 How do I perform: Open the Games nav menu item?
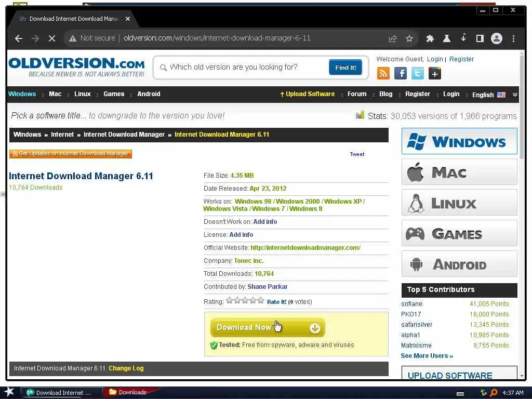click(114, 94)
